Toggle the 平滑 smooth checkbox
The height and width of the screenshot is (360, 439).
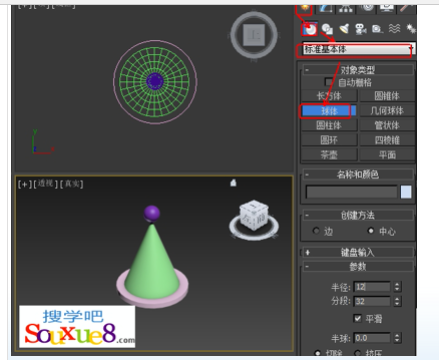(x=357, y=319)
